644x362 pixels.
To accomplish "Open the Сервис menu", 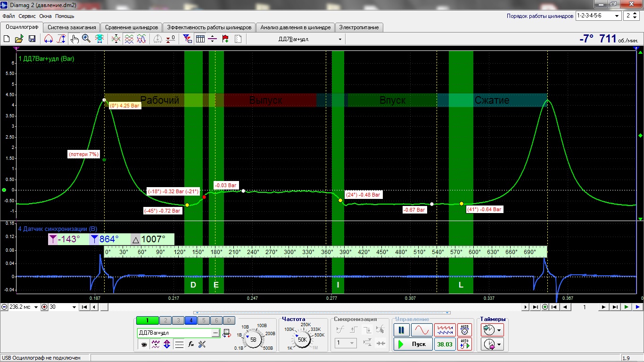I will [27, 16].
